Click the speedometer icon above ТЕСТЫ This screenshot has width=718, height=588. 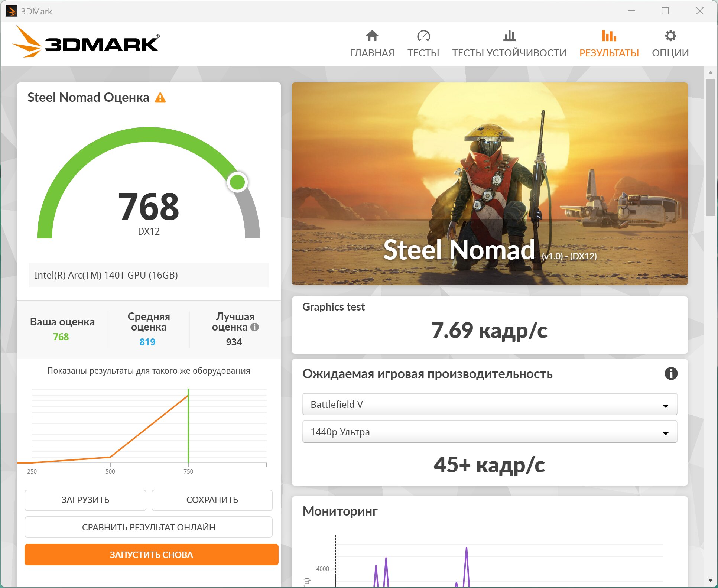[x=423, y=36]
